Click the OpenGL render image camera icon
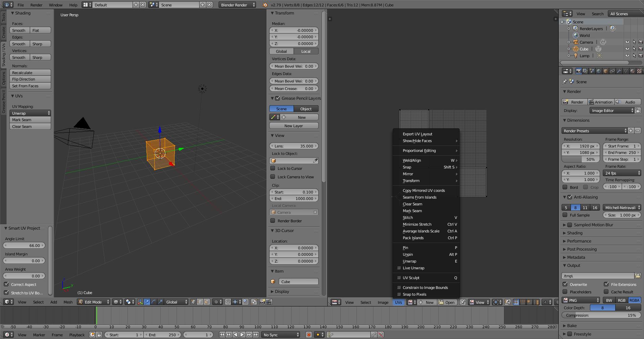 tap(262, 302)
